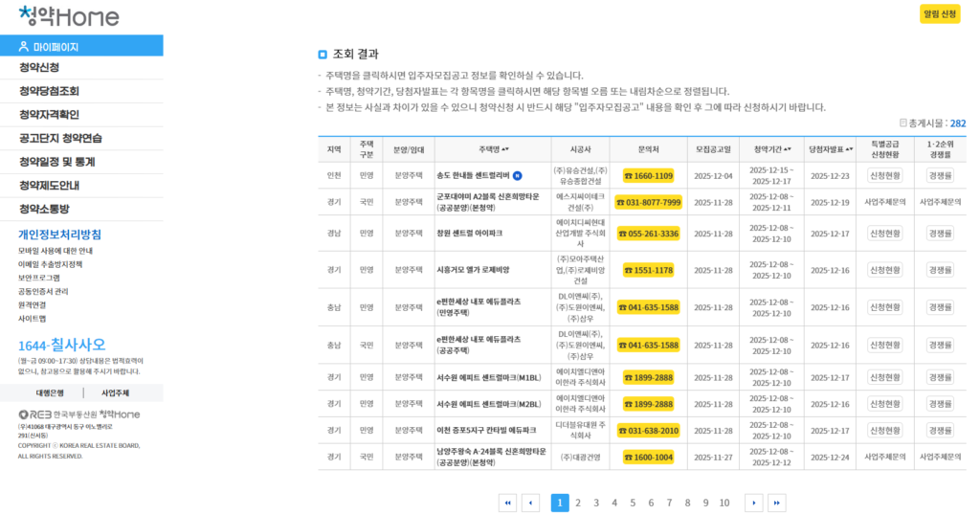Go to previous page with left arrow
The image size is (980, 515).
coord(530,503)
